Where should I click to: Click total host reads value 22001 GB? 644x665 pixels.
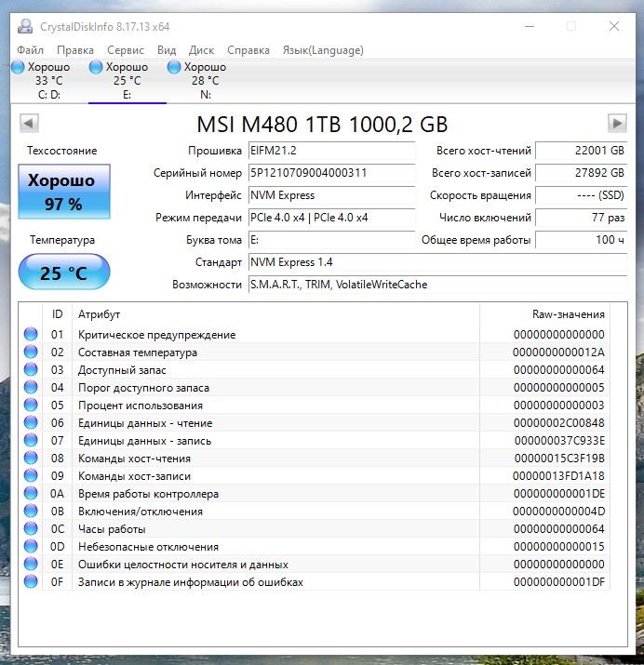click(x=582, y=151)
